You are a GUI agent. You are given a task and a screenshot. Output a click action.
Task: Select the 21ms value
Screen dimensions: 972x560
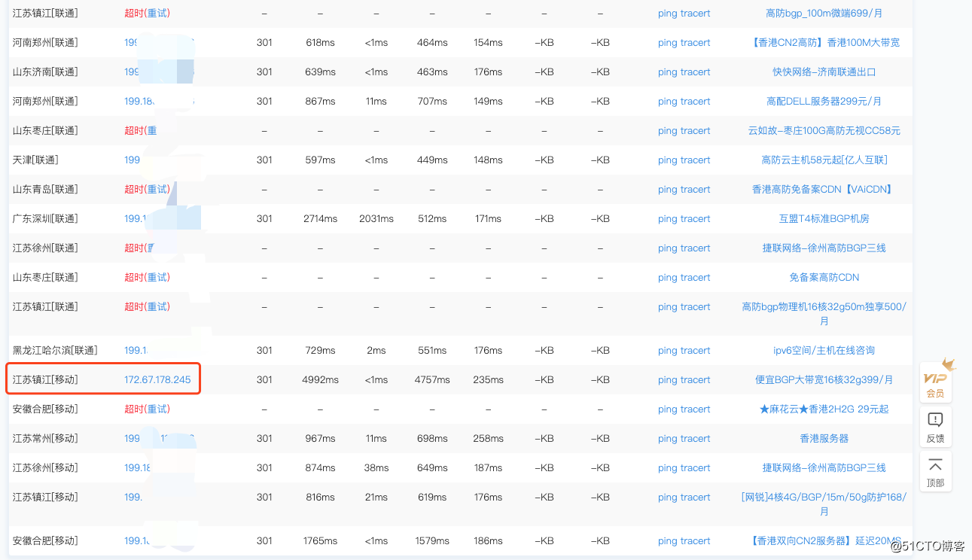[376, 497]
